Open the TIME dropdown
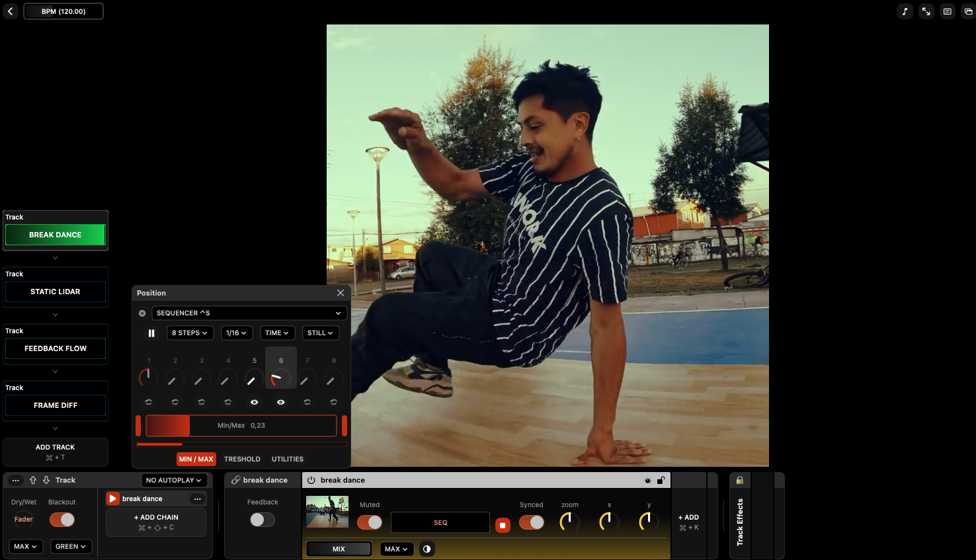The width and height of the screenshot is (976, 560). coord(277,333)
